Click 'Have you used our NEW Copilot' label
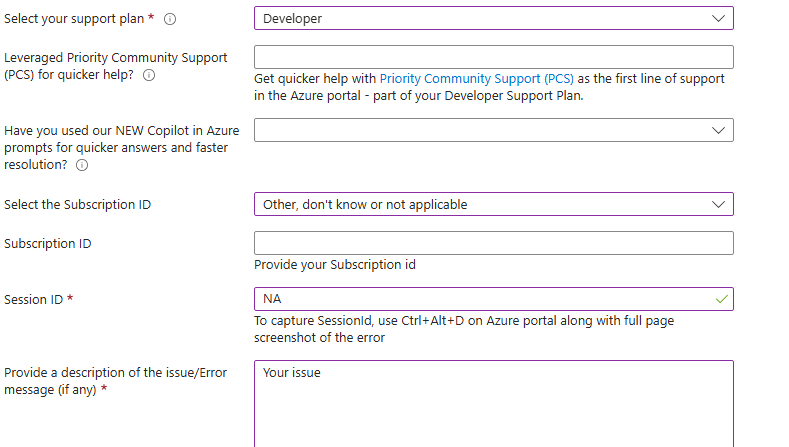Screen dimensions: 789x447 (x=121, y=147)
